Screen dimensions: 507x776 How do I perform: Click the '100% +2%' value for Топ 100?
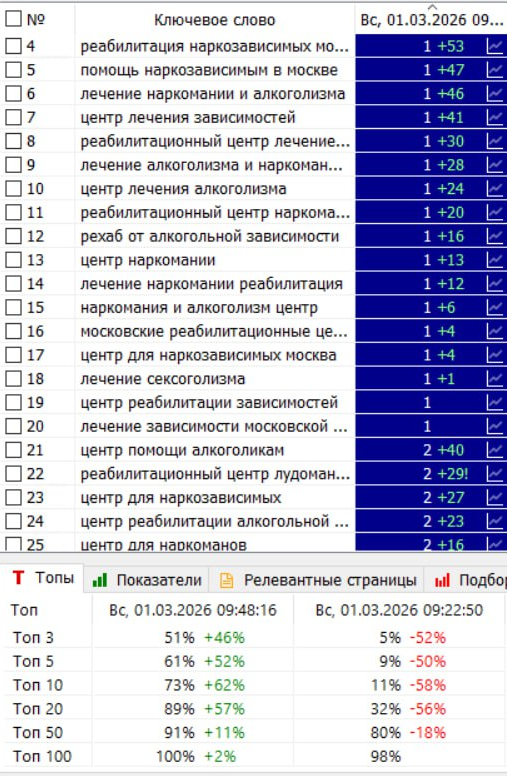pos(196,756)
